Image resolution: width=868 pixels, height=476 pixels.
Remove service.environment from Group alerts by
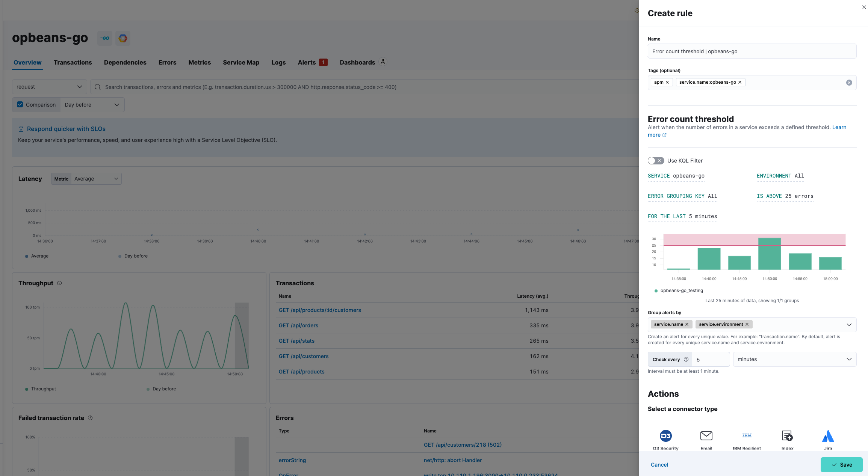(747, 324)
